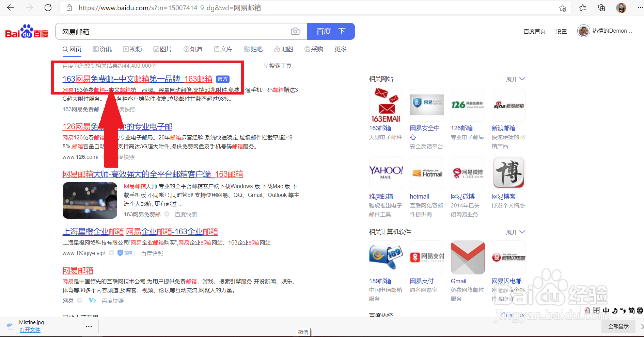Switch to the 贴吧 tab

click(253, 49)
